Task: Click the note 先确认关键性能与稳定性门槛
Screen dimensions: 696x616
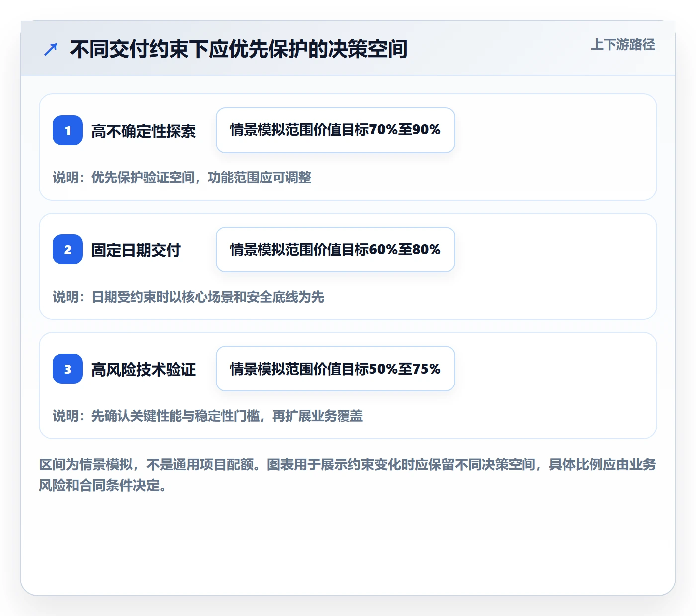Action: 175,416
